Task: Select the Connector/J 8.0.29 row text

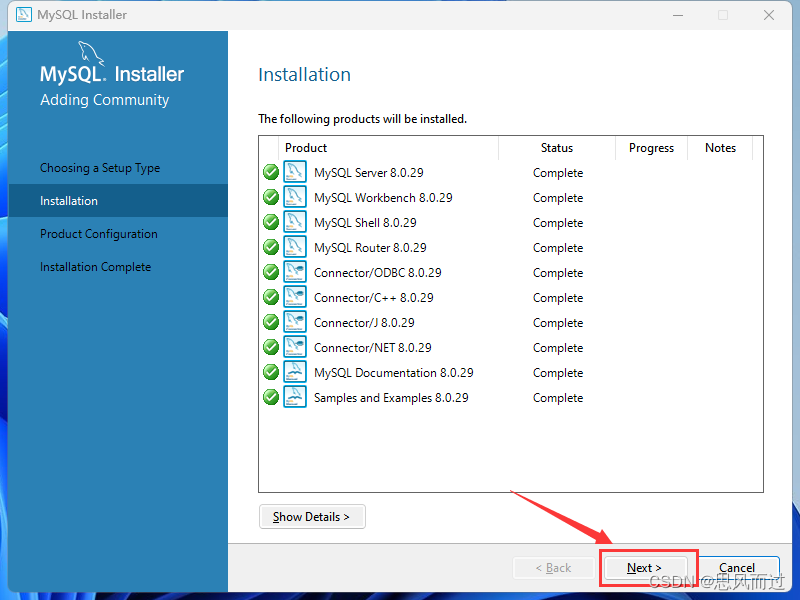Action: pos(364,323)
